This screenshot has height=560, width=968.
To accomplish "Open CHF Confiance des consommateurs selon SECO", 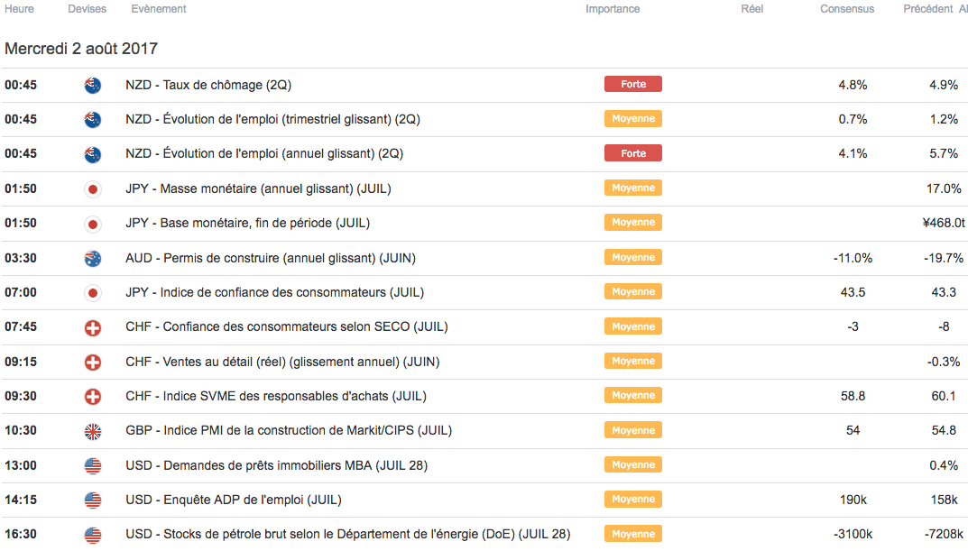I will coord(287,326).
